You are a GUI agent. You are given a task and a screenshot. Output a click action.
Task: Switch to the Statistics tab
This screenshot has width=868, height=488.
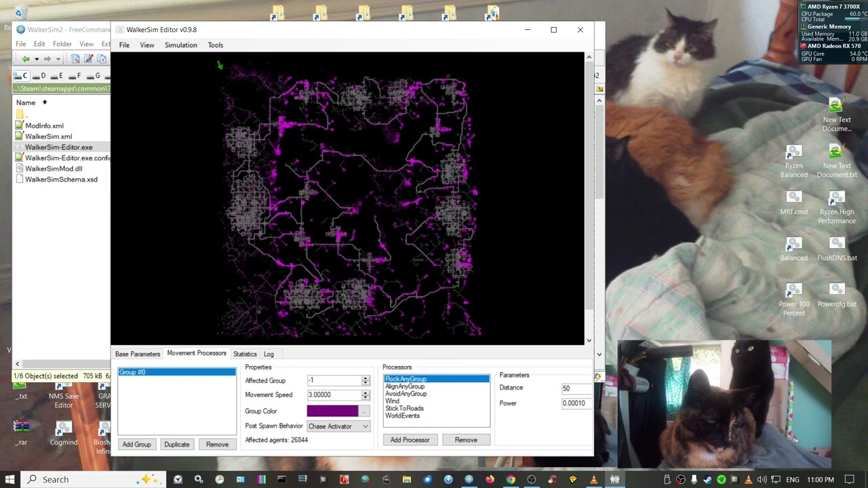[245, 354]
